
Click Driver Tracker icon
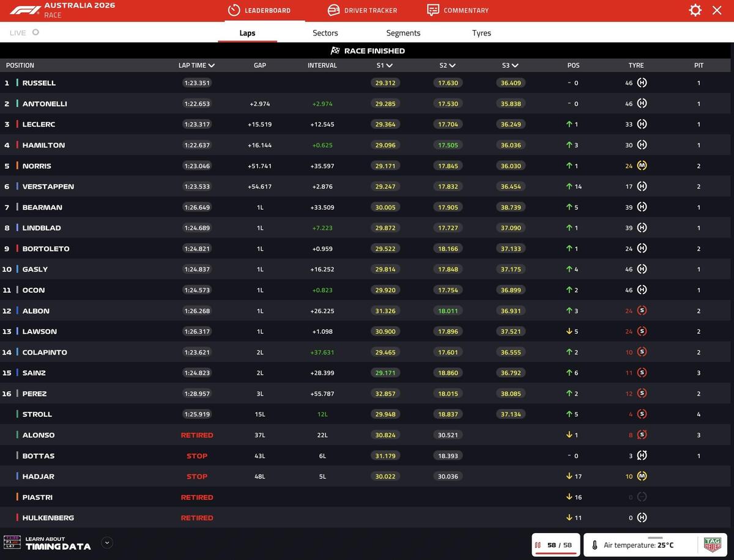(x=333, y=10)
